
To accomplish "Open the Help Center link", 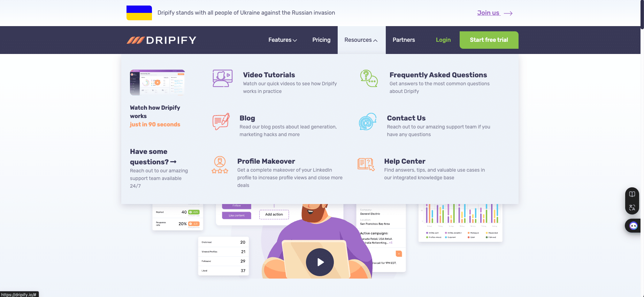I will pos(405,161).
